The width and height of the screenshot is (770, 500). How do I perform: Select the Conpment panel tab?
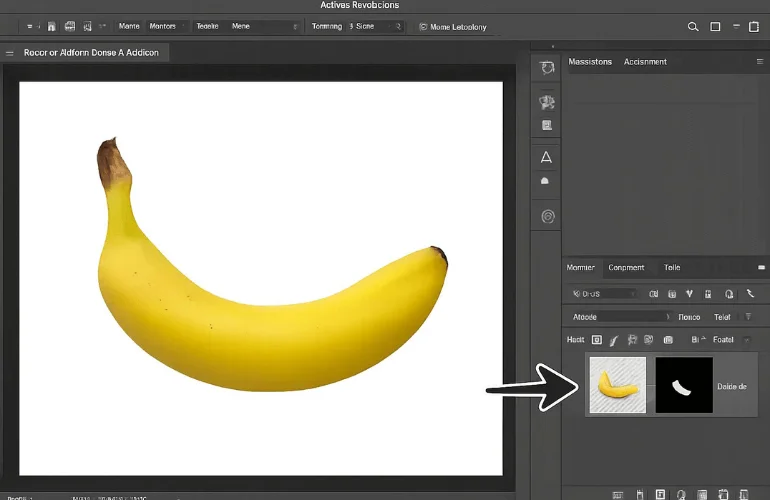click(x=626, y=268)
